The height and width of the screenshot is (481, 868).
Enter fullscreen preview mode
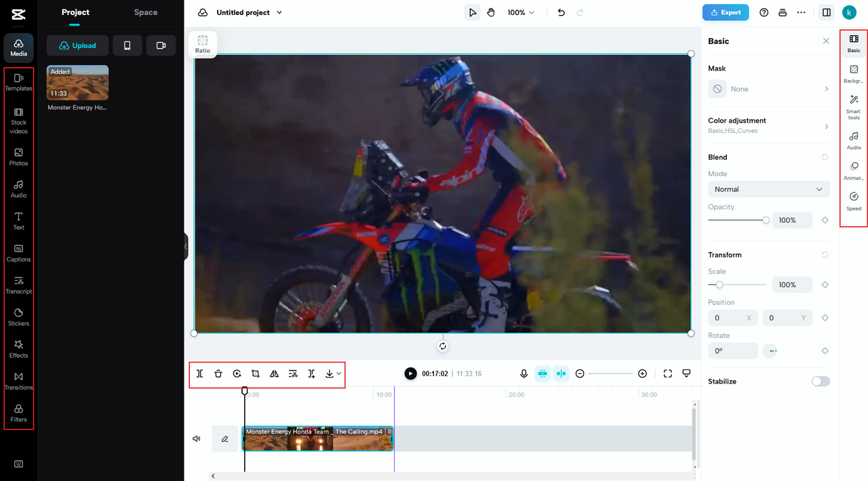click(x=667, y=373)
